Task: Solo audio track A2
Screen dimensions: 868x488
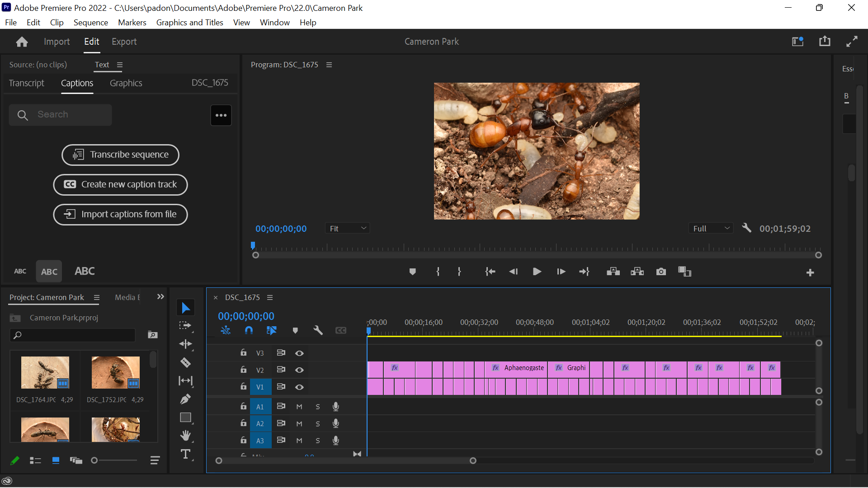Action: 318,423
